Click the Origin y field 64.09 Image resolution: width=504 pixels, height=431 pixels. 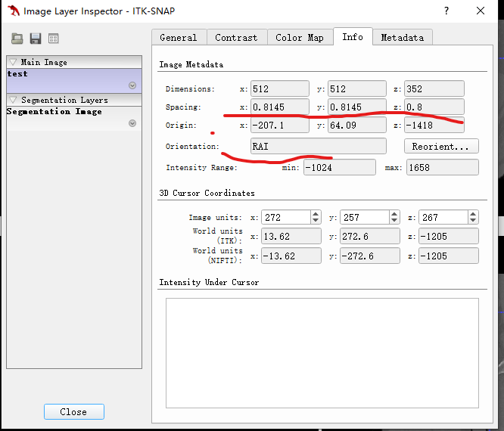coord(356,125)
